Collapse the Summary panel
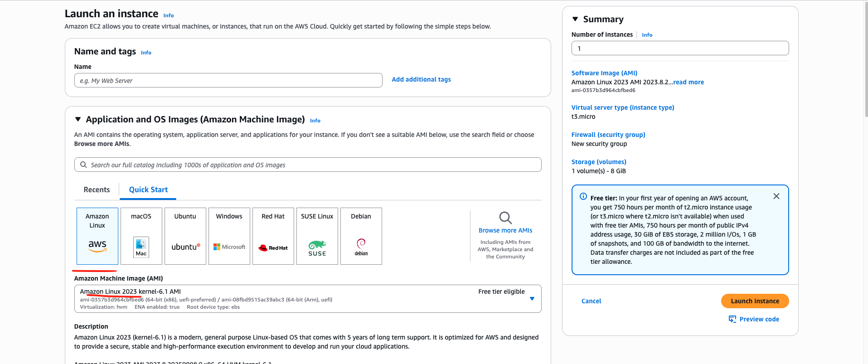The width and height of the screenshot is (868, 364). pyautogui.click(x=575, y=19)
